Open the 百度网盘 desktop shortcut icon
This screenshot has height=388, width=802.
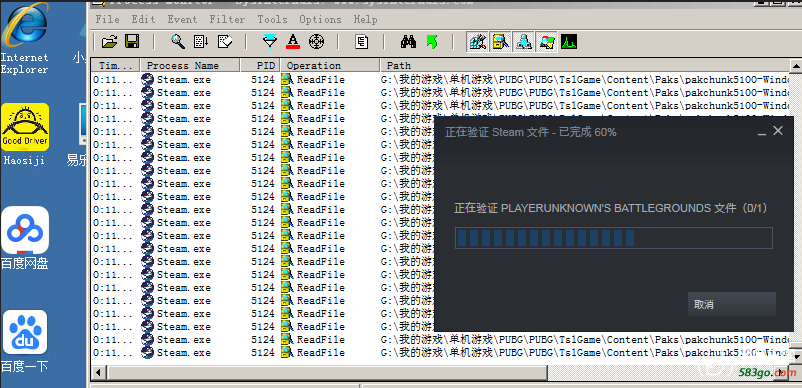click(x=25, y=238)
